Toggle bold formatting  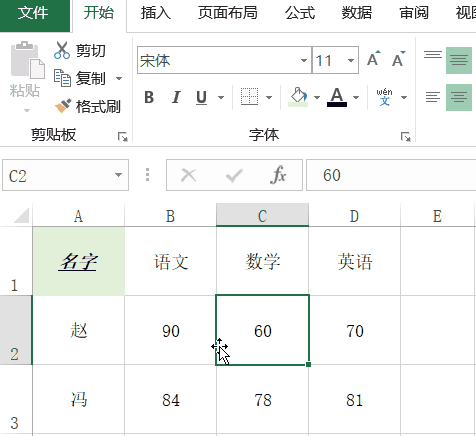coord(149,97)
